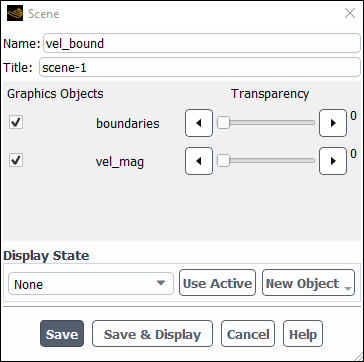Close the Scene dialog
Screen dimensions: 364x362
(x=350, y=13)
